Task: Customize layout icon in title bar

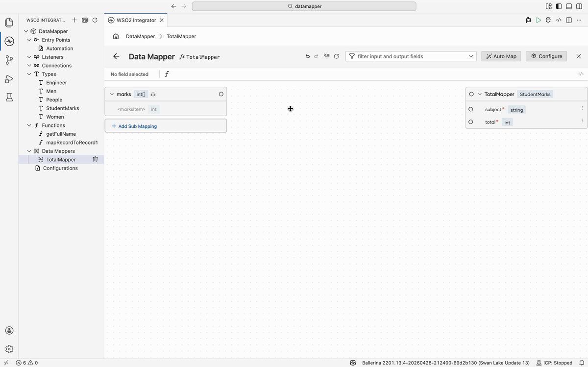Action: pos(548,6)
